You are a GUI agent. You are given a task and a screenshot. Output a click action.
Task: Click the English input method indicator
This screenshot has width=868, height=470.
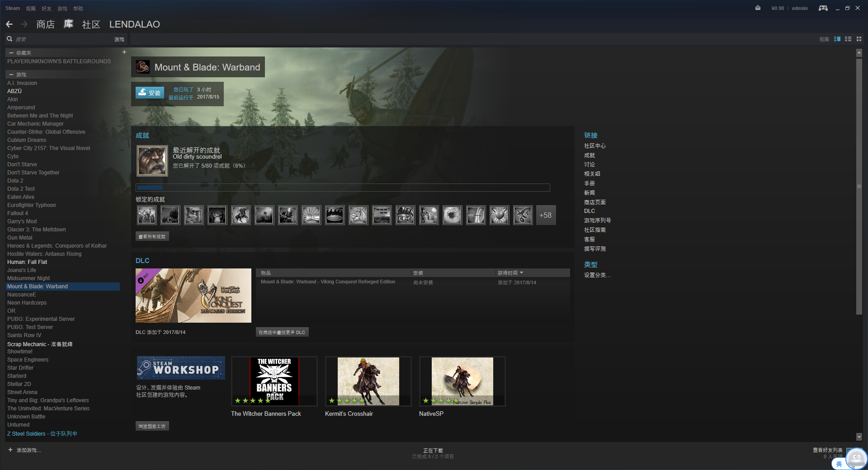(x=839, y=464)
